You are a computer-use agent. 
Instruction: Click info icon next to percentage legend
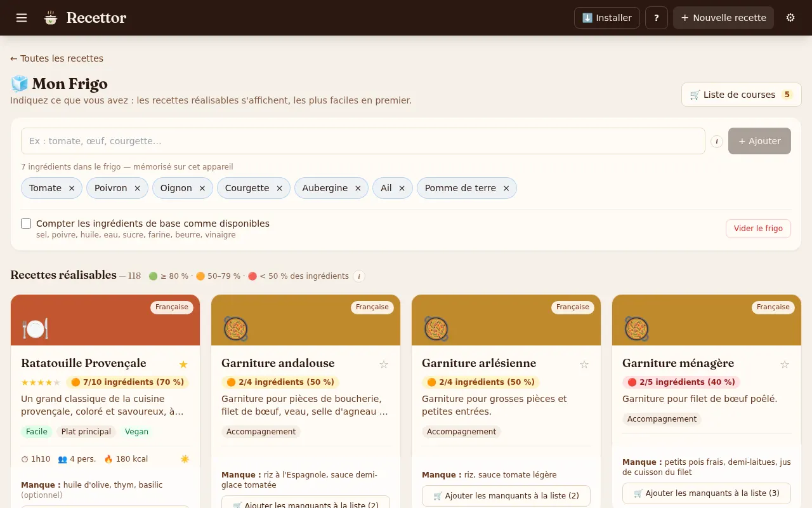tap(359, 276)
